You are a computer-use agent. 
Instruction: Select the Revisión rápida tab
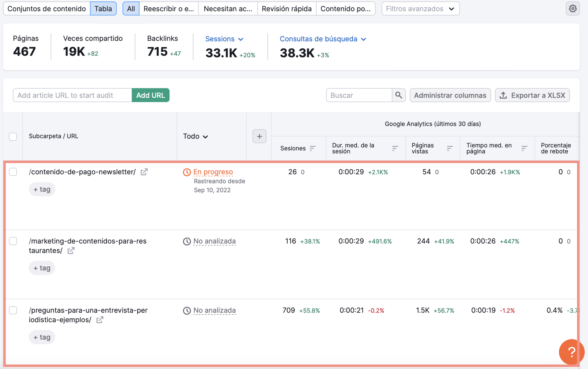(x=286, y=8)
